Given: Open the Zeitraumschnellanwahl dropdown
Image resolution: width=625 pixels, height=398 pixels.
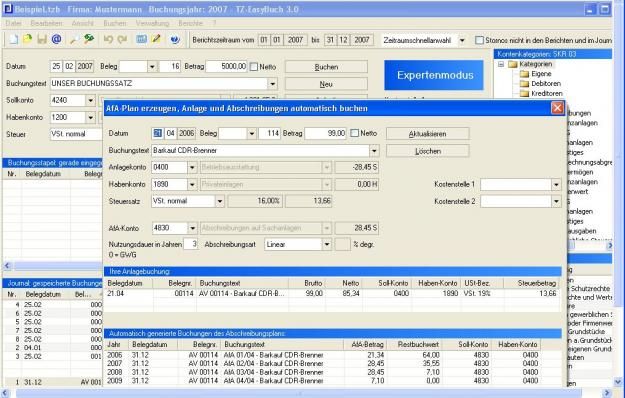Looking at the screenshot, I should (x=462, y=40).
